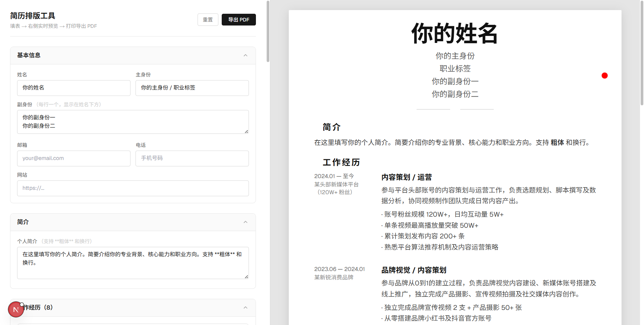The height and width of the screenshot is (325, 644).
Task: Click the 邮箱 email input field
Action: (x=73, y=158)
